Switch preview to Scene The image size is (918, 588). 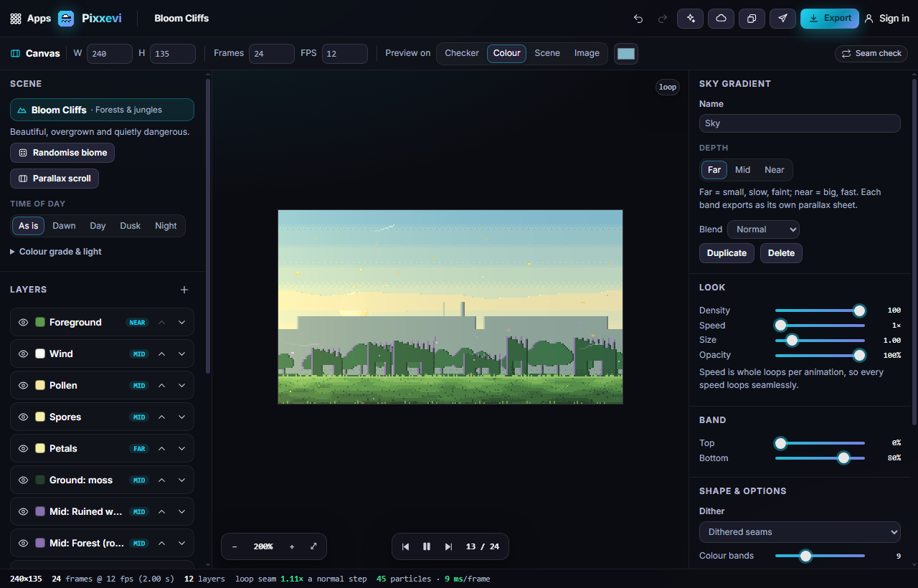tap(547, 53)
